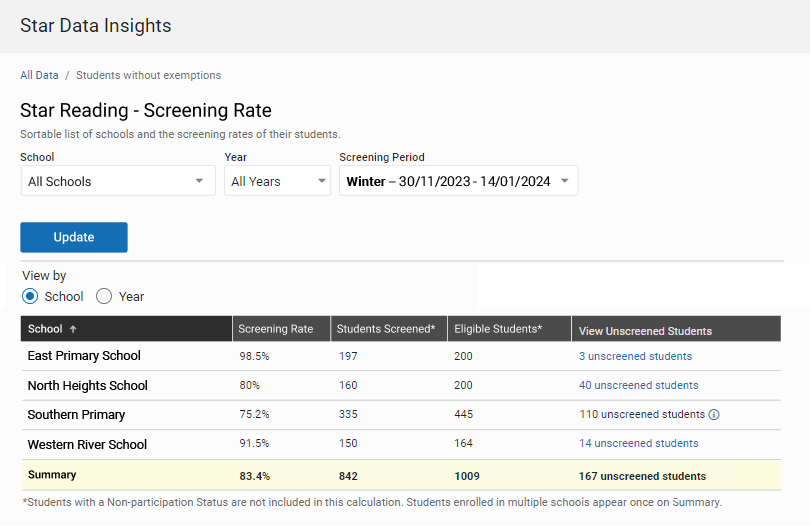This screenshot has width=810, height=528.
Task: Go to All Data breadcrumb link
Action: pos(39,75)
